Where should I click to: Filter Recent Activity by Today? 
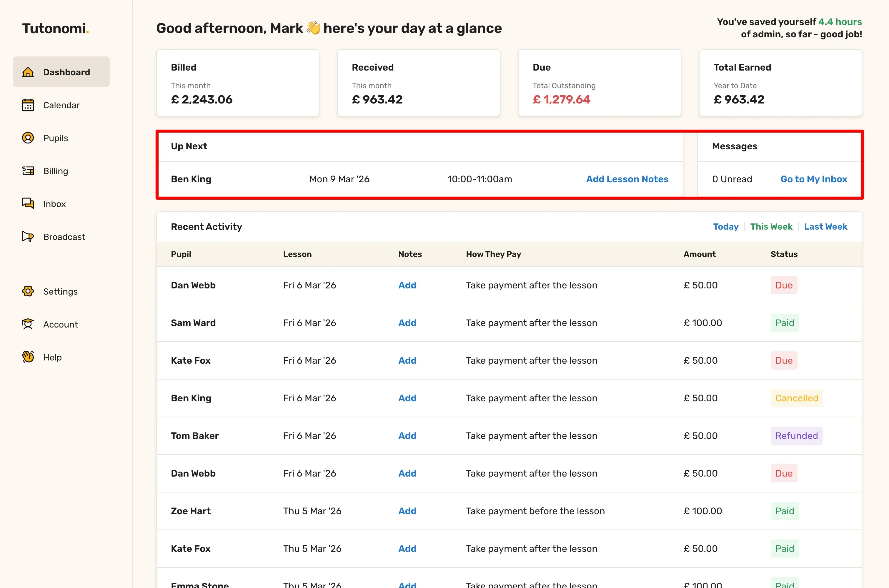(725, 226)
